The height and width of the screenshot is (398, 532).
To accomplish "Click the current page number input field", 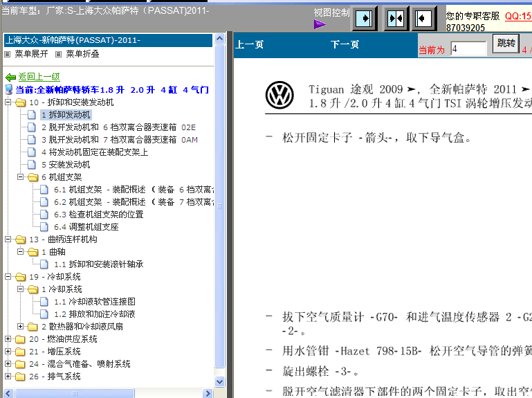I will [468, 49].
